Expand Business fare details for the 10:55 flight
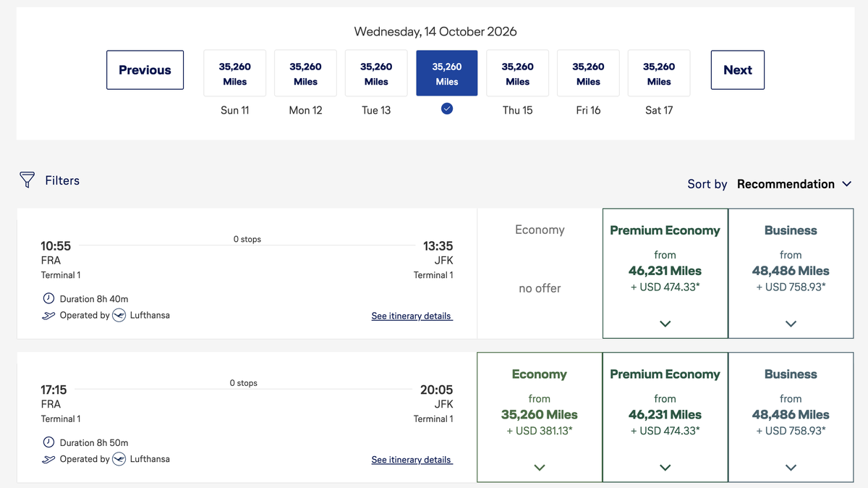Image resolution: width=868 pixels, height=488 pixels. [x=790, y=324]
